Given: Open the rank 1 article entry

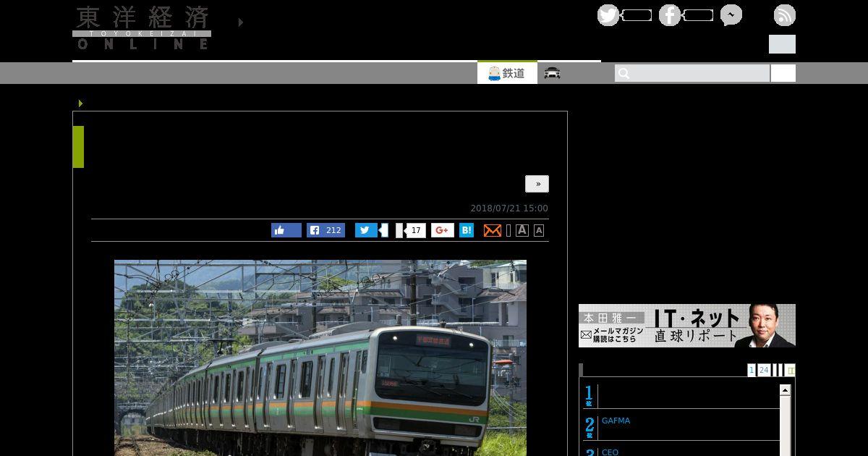Looking at the screenshot, I should (x=681, y=395).
